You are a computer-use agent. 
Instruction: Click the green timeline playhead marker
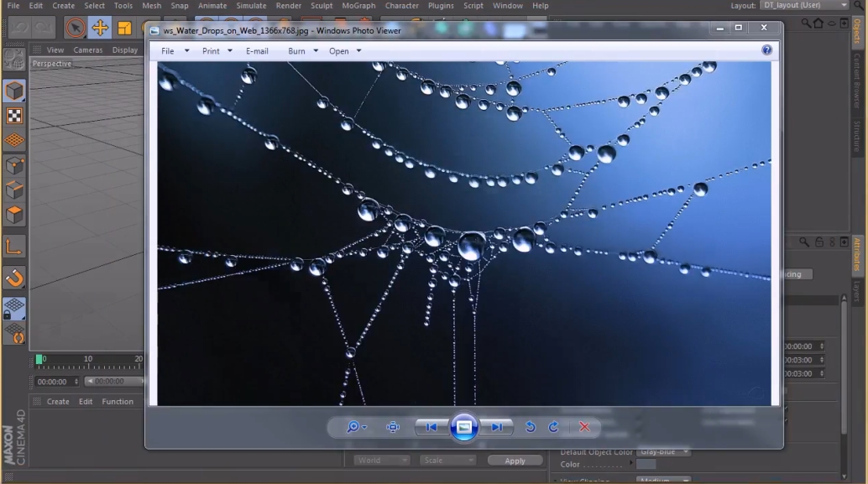pos(39,360)
